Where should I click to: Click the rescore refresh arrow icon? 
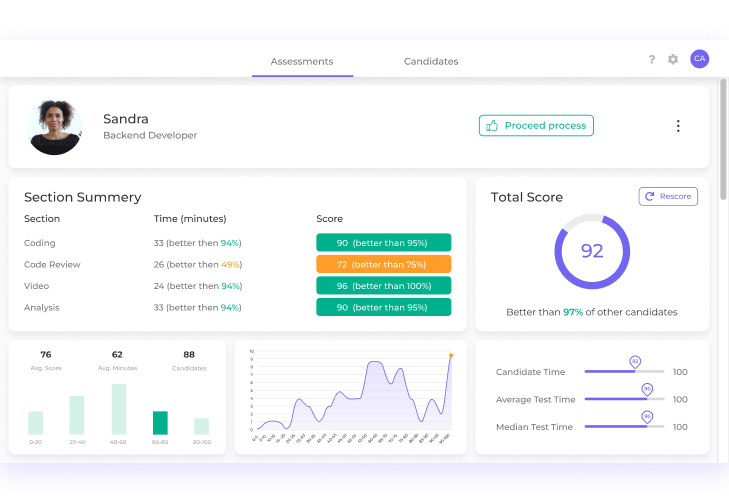[x=650, y=197]
